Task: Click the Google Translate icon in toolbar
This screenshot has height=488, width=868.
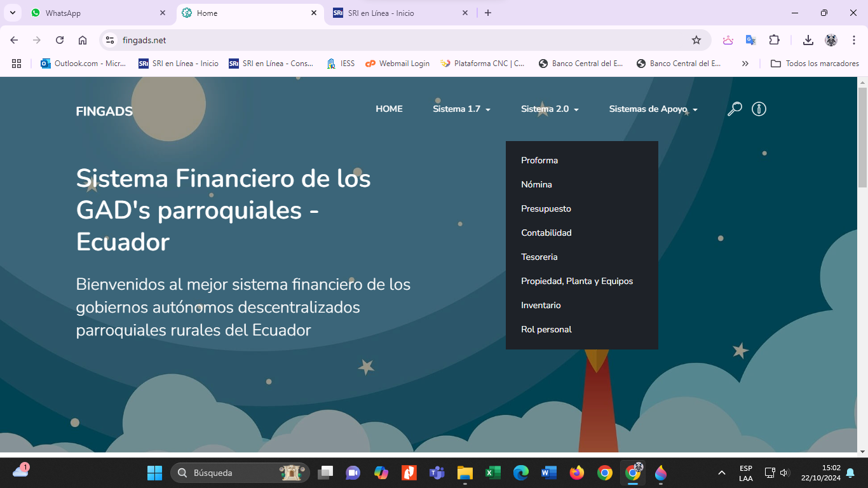Action: tap(750, 40)
